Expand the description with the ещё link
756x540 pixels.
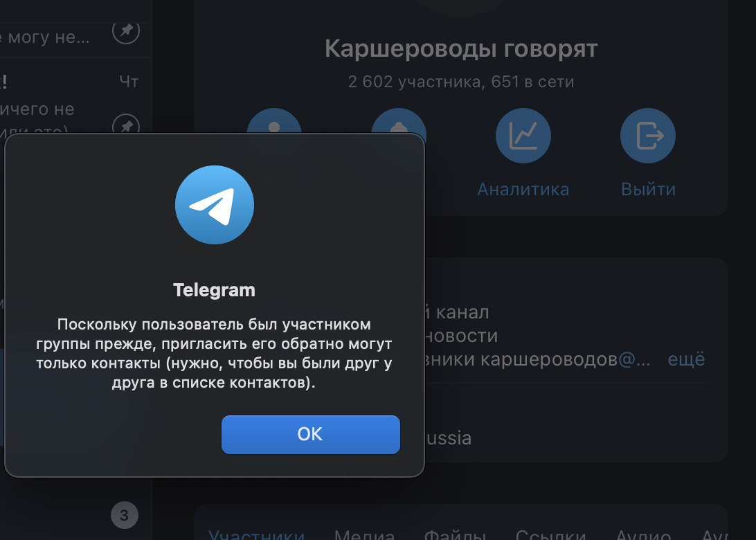686,359
